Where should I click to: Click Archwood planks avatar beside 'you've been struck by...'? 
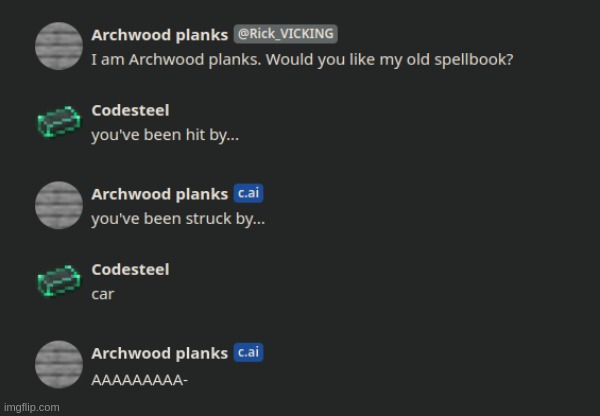59,205
